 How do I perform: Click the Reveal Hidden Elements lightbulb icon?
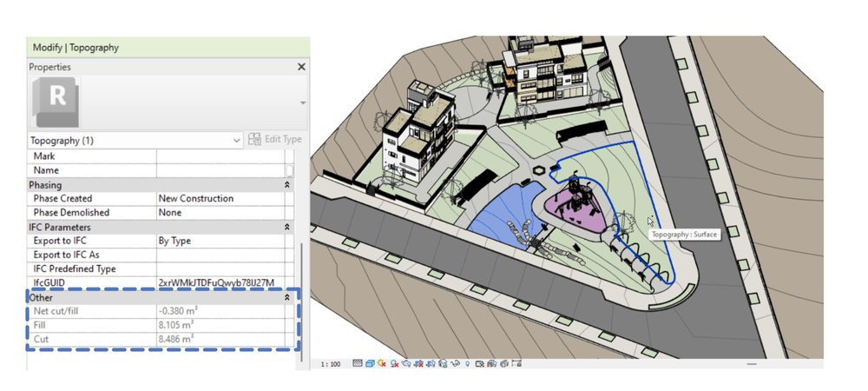467,364
